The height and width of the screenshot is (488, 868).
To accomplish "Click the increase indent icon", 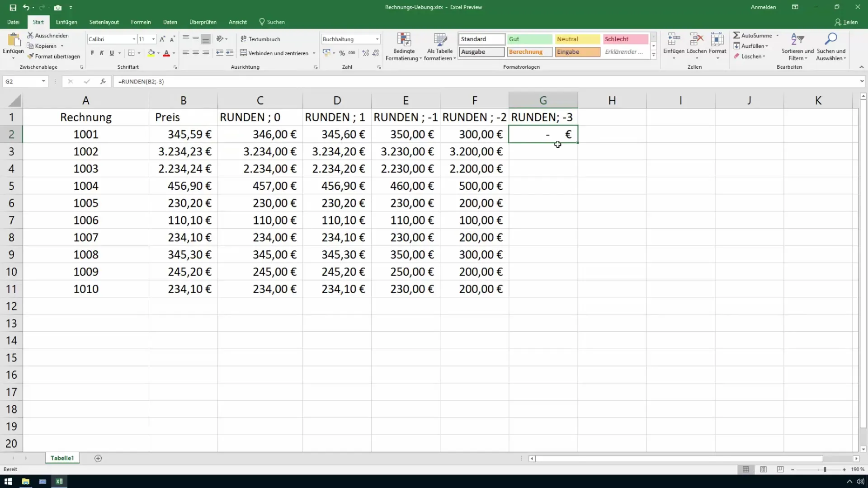I will click(230, 53).
